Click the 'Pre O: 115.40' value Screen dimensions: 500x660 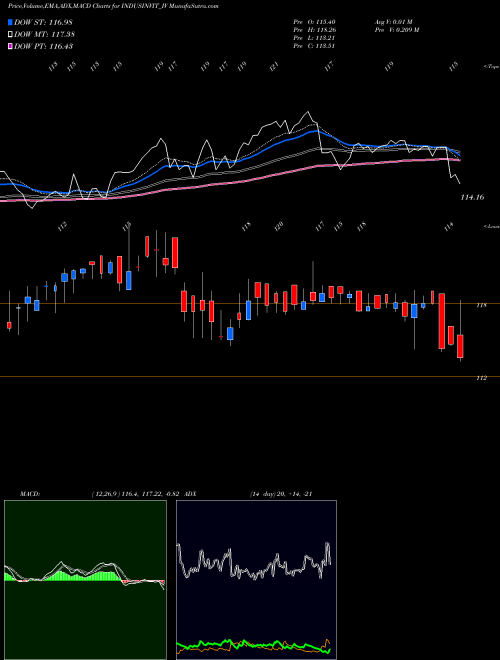[x=314, y=21]
